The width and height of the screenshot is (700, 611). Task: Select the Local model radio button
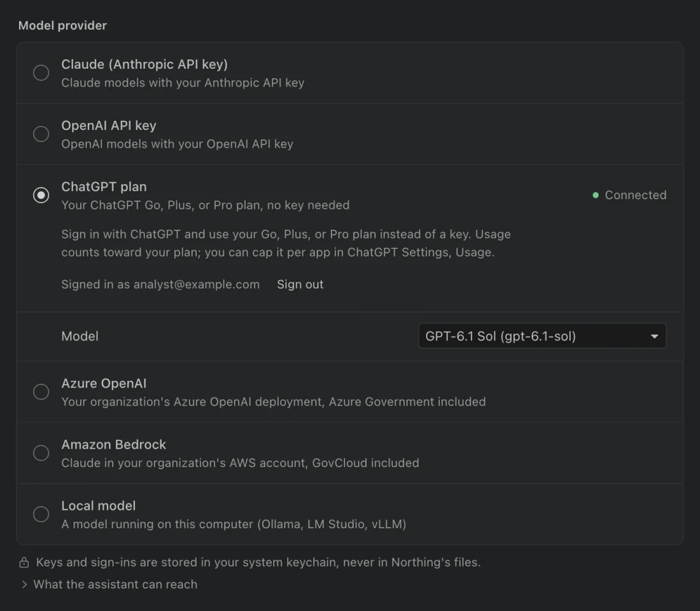[41, 514]
